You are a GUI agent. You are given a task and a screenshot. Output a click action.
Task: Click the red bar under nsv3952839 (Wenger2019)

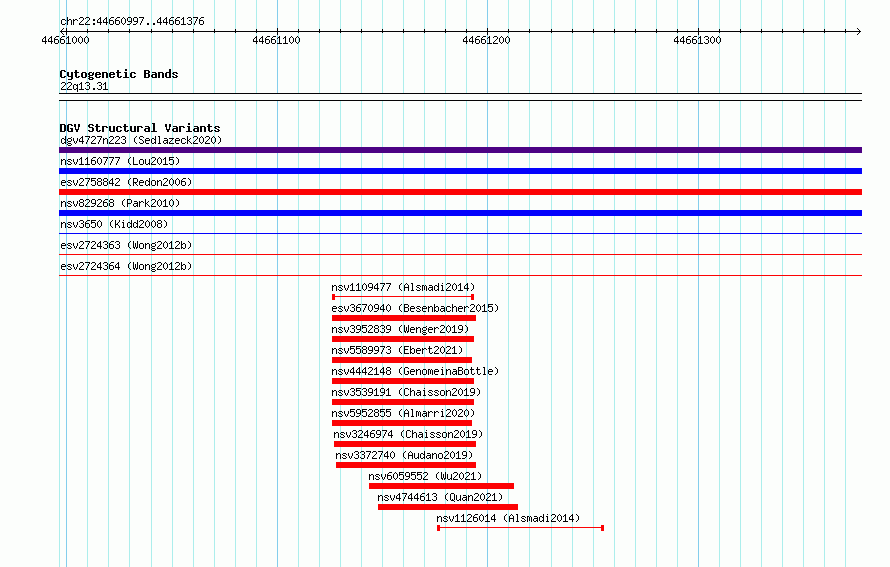coord(403,339)
